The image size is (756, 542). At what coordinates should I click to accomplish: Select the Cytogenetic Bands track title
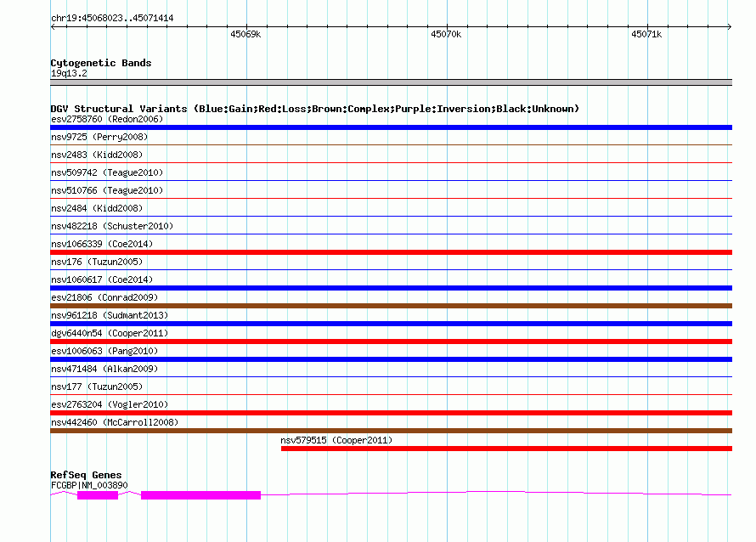(101, 63)
